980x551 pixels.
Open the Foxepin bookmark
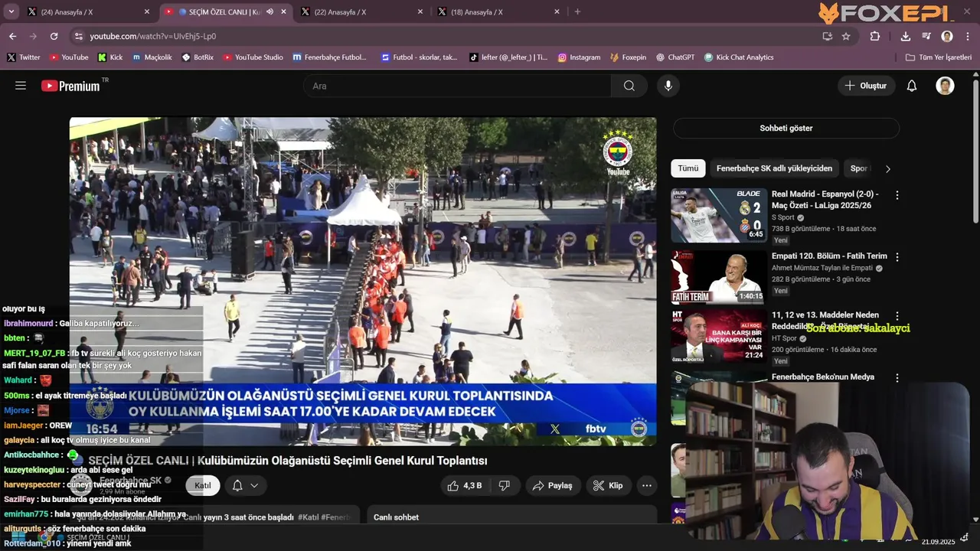click(628, 57)
